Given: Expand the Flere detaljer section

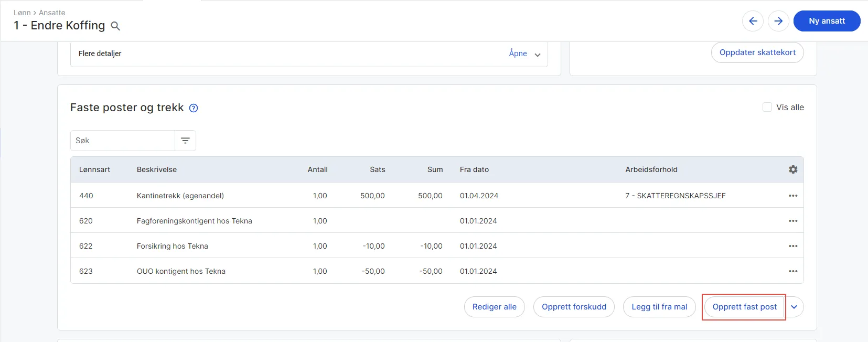Looking at the screenshot, I should point(524,54).
